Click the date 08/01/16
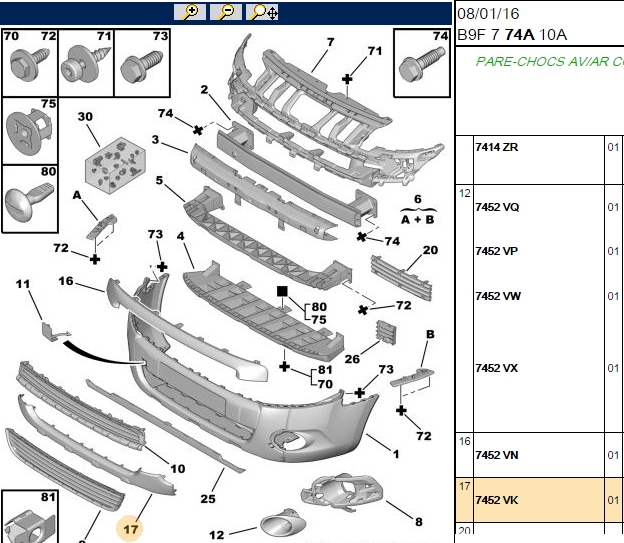This screenshot has width=624, height=543. click(488, 14)
